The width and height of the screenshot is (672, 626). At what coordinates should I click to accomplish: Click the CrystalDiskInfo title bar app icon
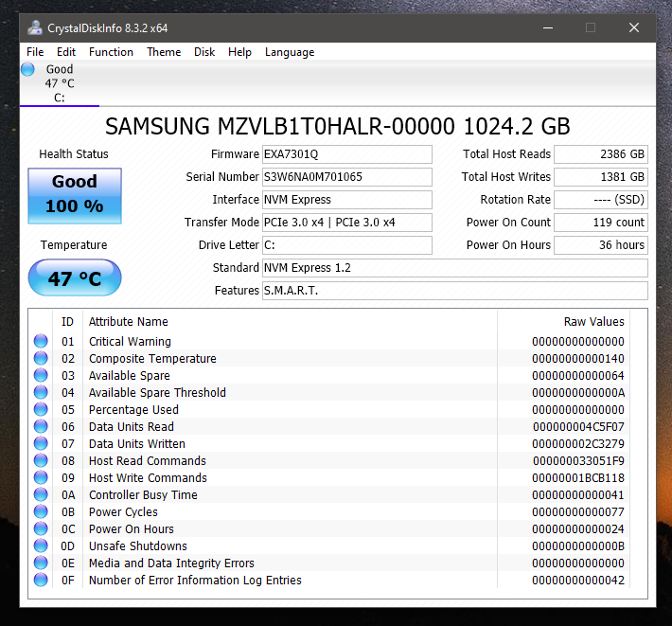pos(35,27)
